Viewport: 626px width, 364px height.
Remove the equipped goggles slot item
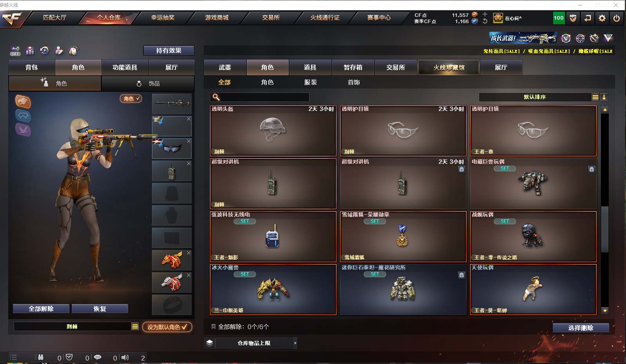point(189,141)
